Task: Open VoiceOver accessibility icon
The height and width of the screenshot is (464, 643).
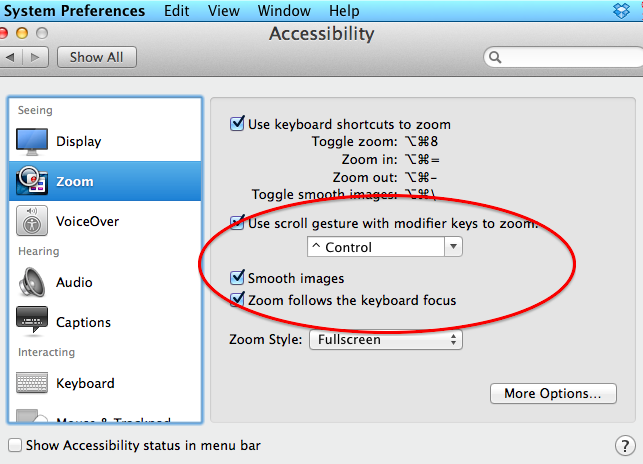Action: (x=32, y=221)
